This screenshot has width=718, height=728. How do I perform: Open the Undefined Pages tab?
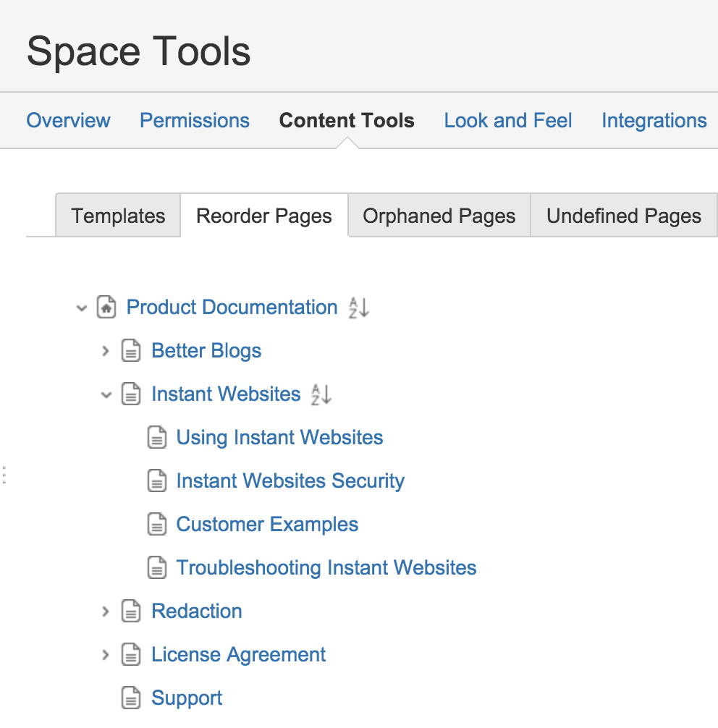(624, 216)
